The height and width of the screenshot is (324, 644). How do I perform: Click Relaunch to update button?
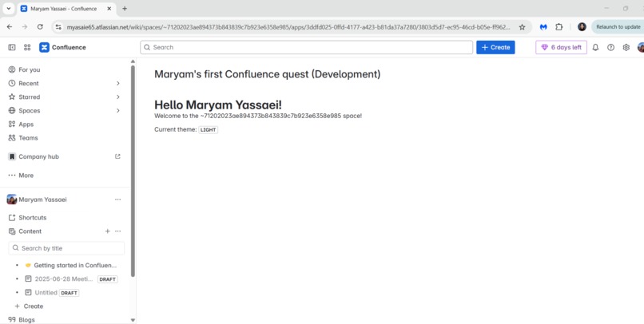(618, 26)
